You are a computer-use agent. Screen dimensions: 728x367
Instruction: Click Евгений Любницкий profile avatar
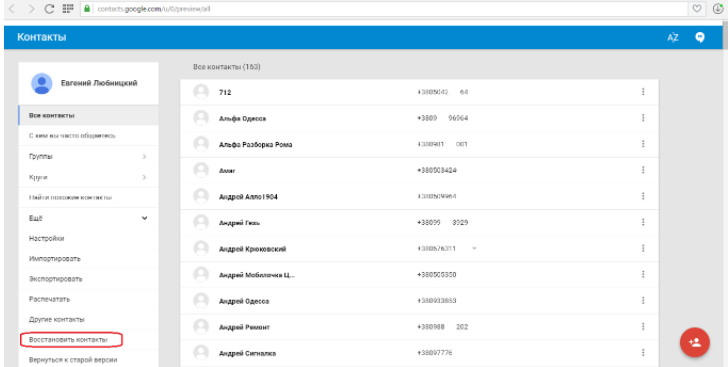point(42,83)
